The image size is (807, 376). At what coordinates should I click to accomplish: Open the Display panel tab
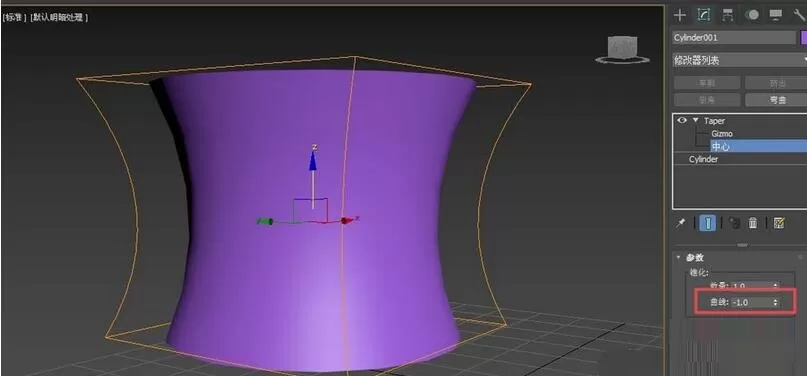coord(776,15)
